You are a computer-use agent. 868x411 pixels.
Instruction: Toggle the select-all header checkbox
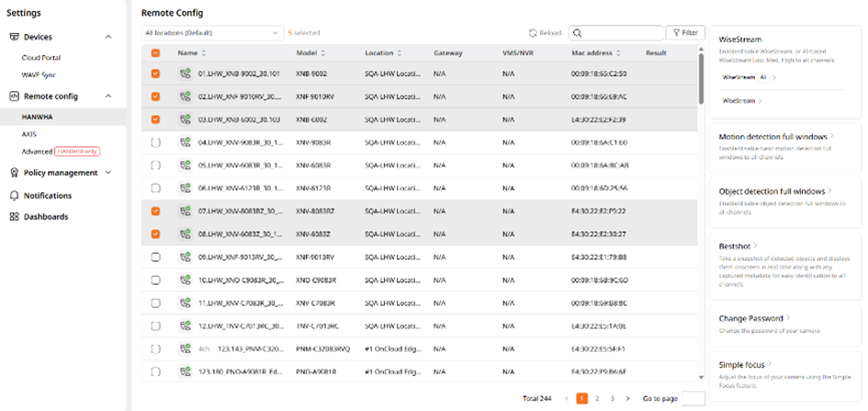pyautogui.click(x=155, y=53)
